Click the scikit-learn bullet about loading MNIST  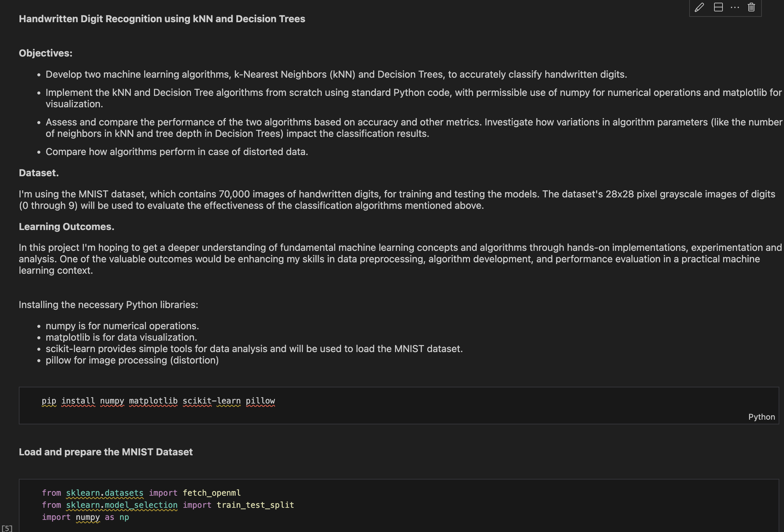click(x=254, y=349)
